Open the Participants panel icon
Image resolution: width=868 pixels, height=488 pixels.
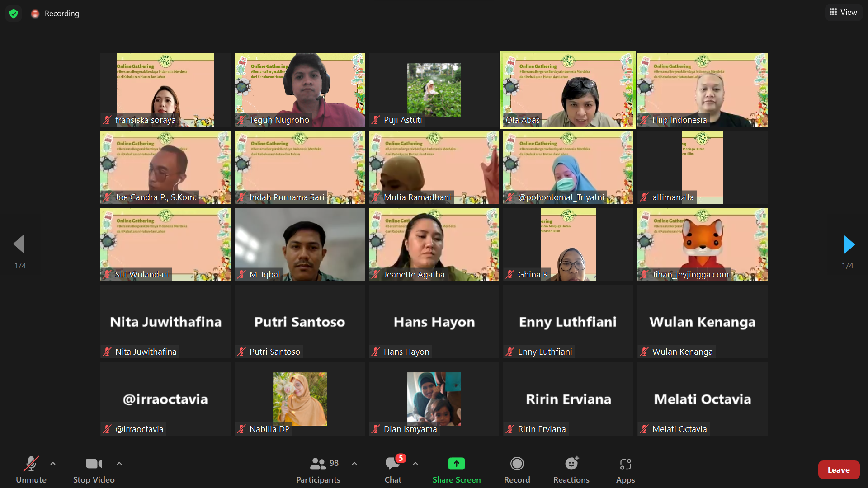(318, 464)
